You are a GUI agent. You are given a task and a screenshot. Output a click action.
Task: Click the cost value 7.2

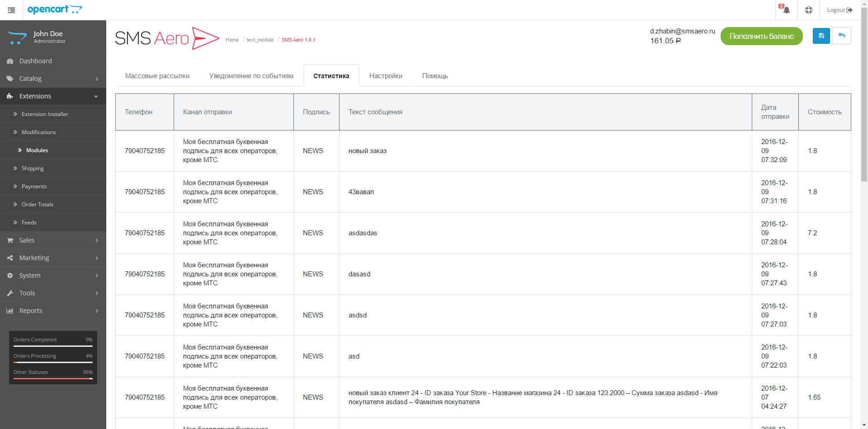[812, 233]
